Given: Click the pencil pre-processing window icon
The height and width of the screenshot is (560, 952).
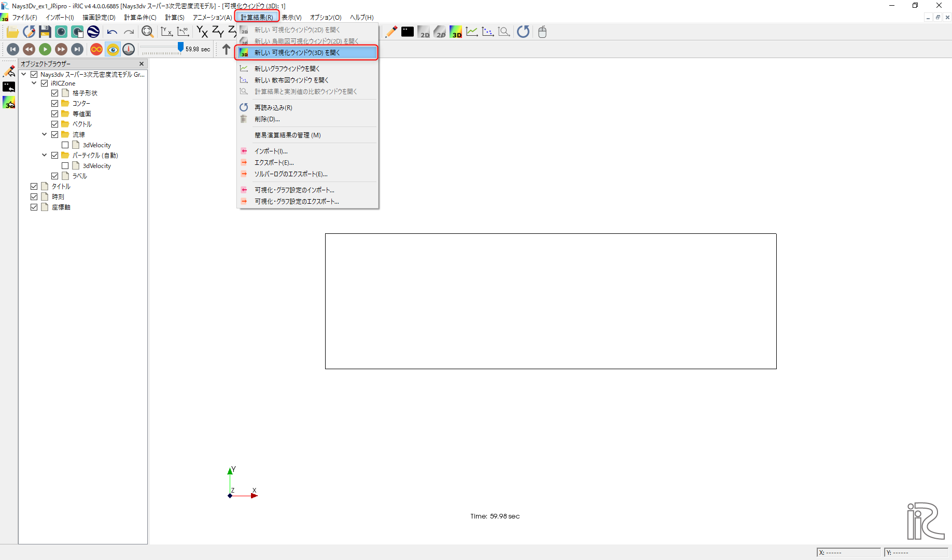Looking at the screenshot, I should 391,32.
